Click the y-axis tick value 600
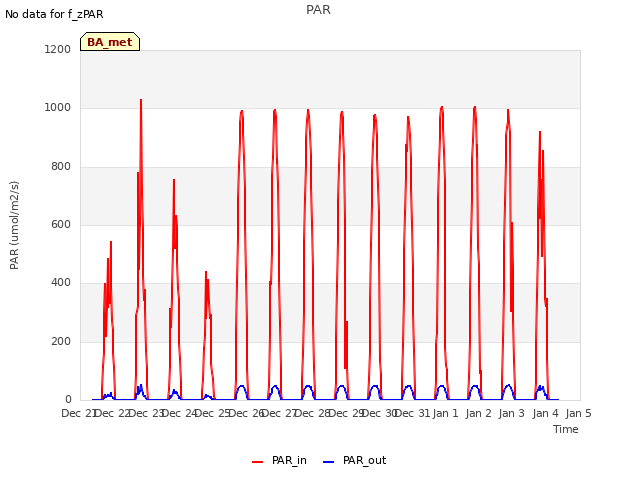Viewport: 640px width, 480px height. (x=61, y=224)
